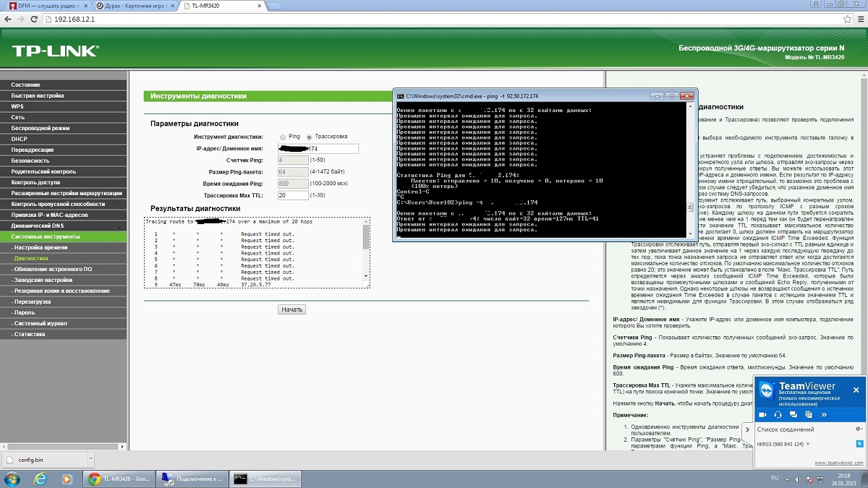Start a TeamViewer video call

pyautogui.click(x=762, y=415)
